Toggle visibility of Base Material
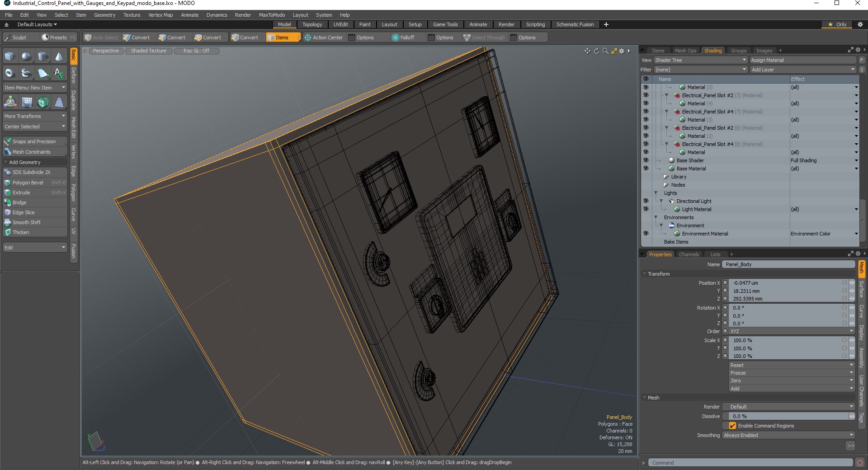Screen dimensions: 868x470 [646, 169]
